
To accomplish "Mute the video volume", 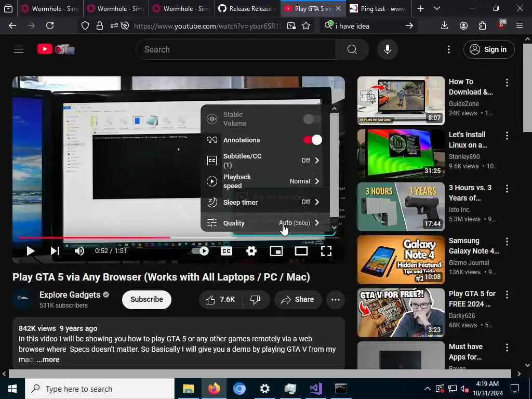I will 79,251.
